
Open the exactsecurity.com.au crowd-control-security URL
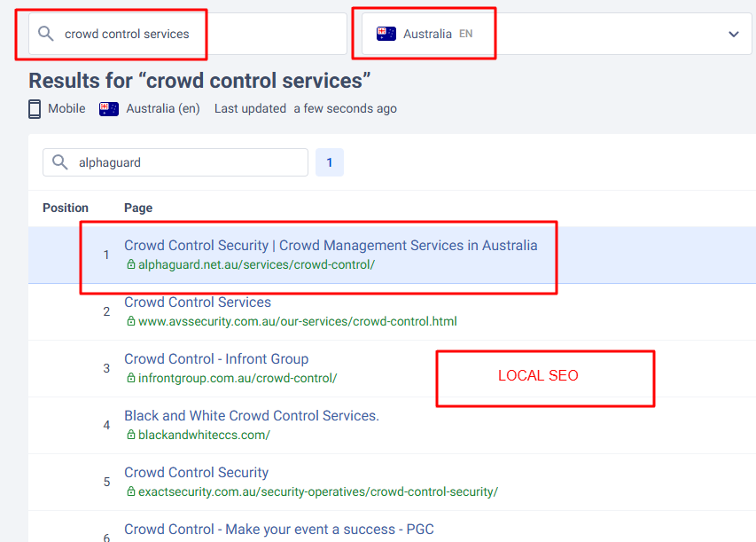tap(318, 491)
